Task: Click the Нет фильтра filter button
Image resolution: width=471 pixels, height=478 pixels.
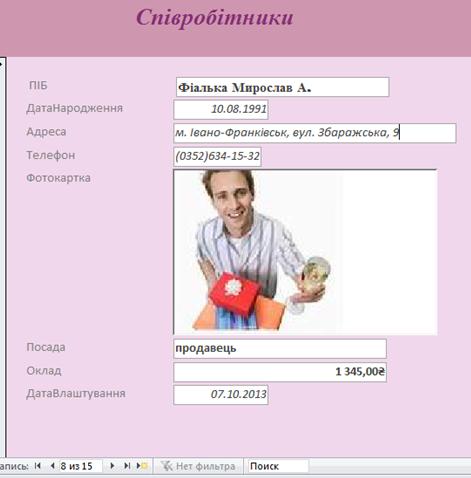Action: [198, 466]
